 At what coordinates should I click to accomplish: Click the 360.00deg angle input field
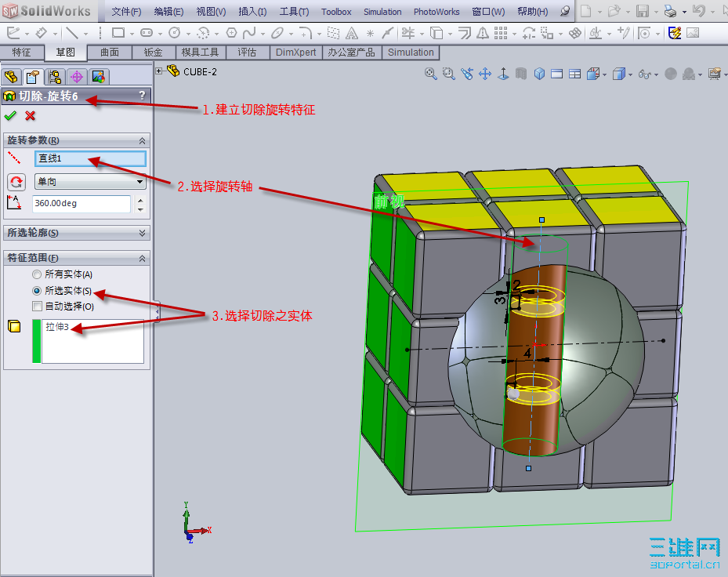pyautogui.click(x=81, y=204)
